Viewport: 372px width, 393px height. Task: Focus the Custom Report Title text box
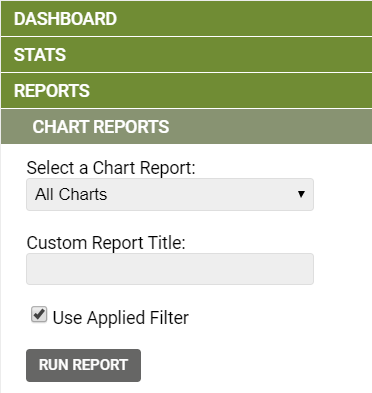[x=170, y=269]
